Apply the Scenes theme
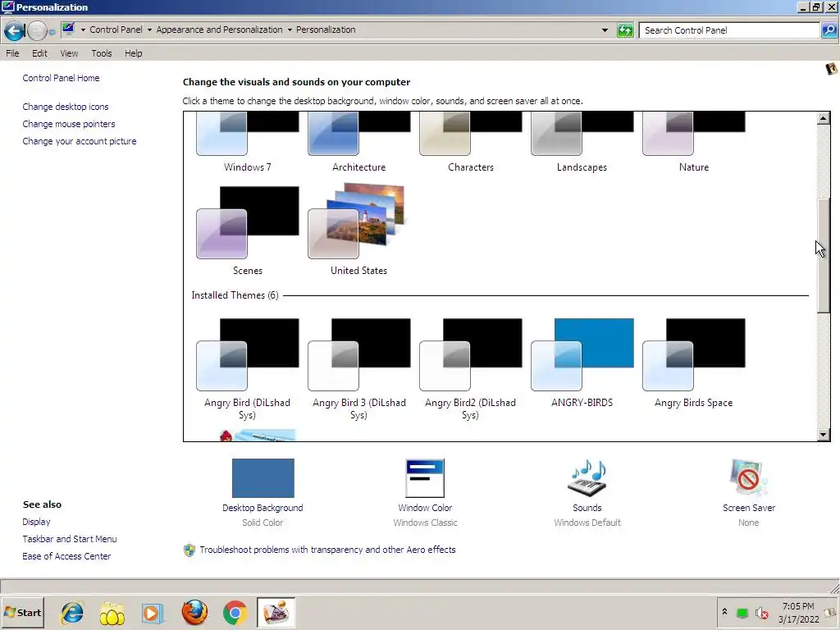Screen dimensions: 840x630 click(248, 231)
